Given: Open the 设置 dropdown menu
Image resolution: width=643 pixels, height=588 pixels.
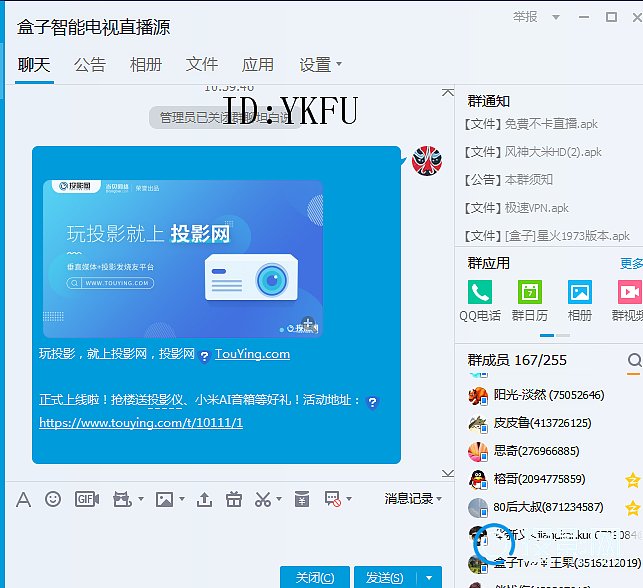Looking at the screenshot, I should tap(320, 64).
